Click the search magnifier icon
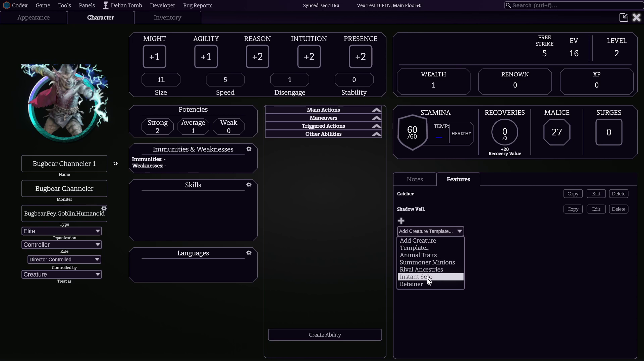The height and width of the screenshot is (362, 644). point(508,5)
